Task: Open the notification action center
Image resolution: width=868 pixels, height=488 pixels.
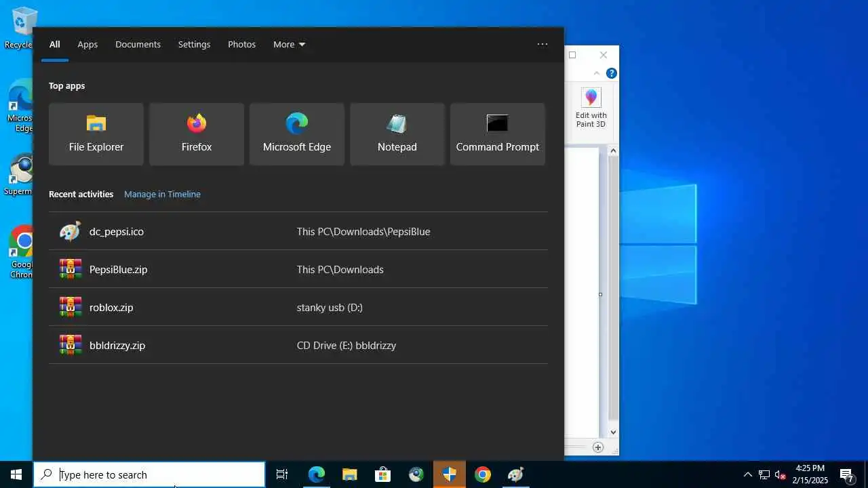Action: [847, 474]
